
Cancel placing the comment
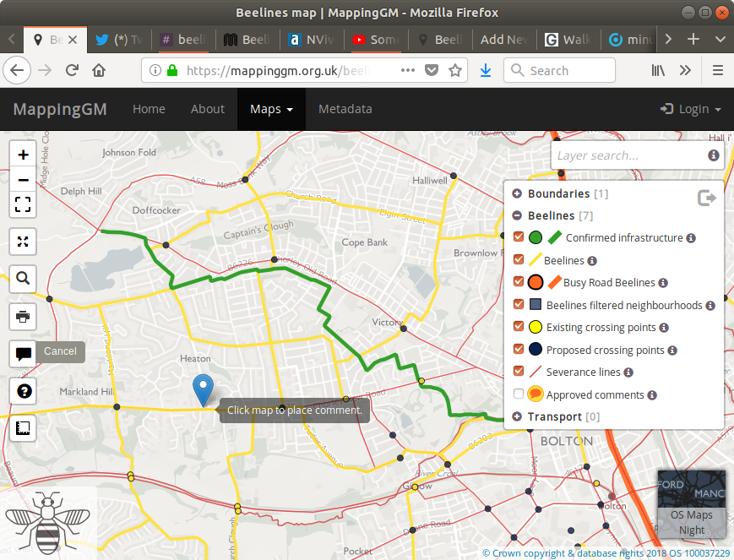pyautogui.click(x=60, y=351)
